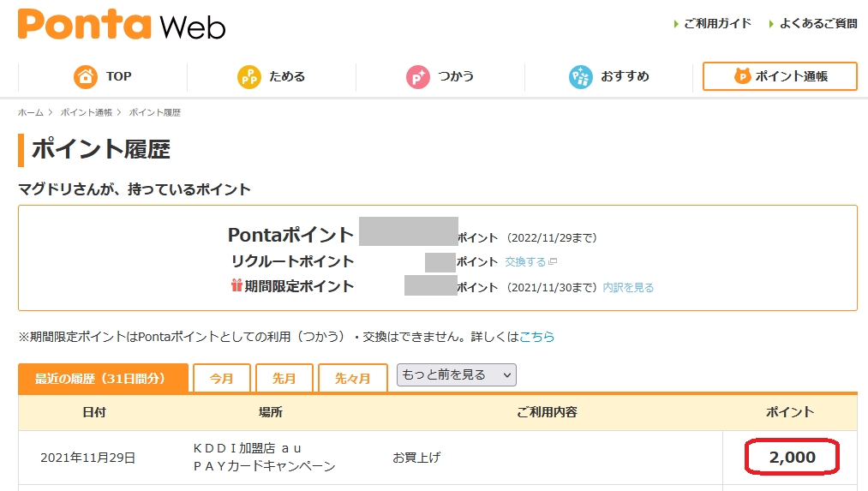The image size is (868, 491).
Task: Open the もっと前を見る dropdown
Action: point(456,374)
